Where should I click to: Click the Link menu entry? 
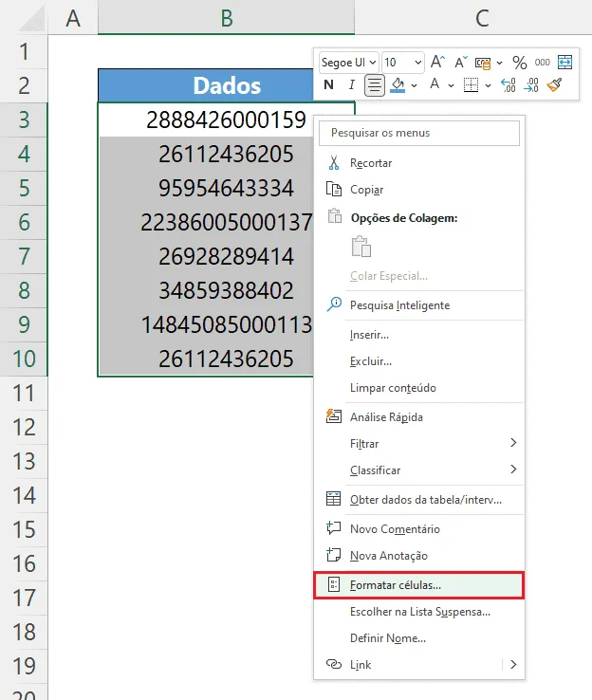[x=361, y=665]
